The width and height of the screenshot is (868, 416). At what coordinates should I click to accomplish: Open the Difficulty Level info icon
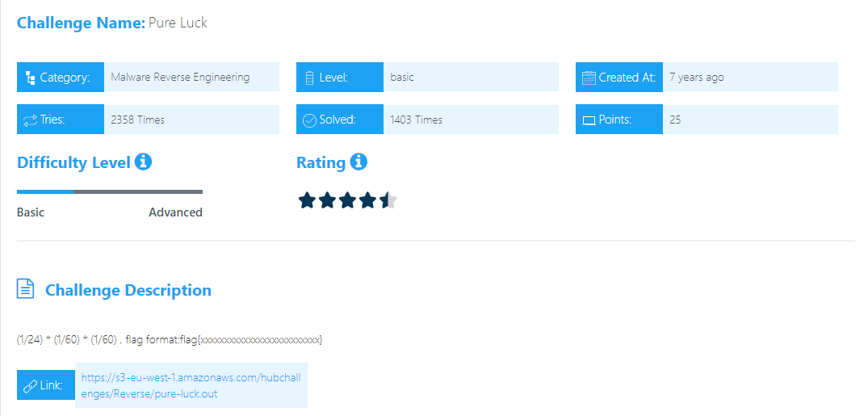(144, 162)
